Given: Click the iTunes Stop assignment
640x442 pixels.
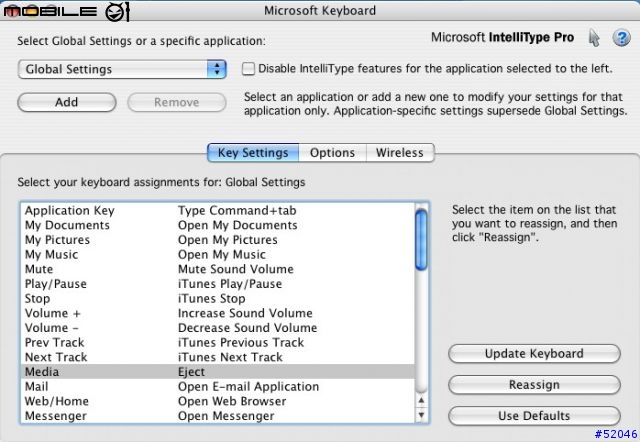Looking at the screenshot, I should (211, 299).
